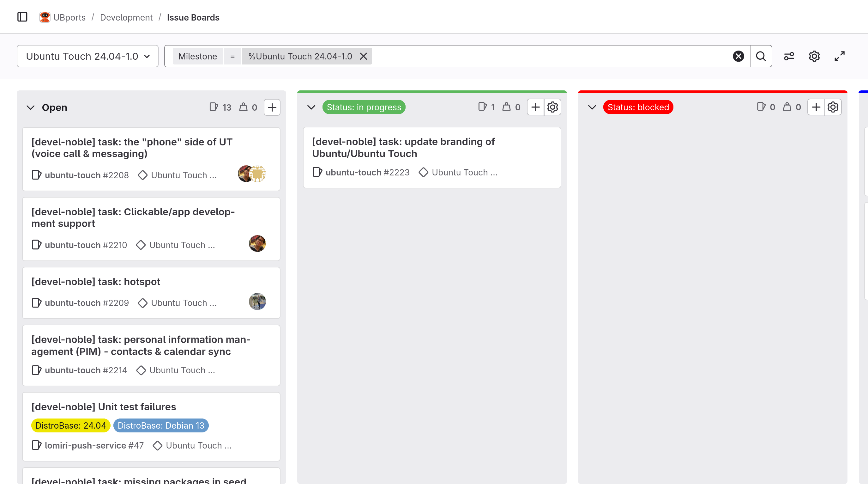Select the DistroBase: 24.04 yellow label
868x495 pixels.
point(71,425)
